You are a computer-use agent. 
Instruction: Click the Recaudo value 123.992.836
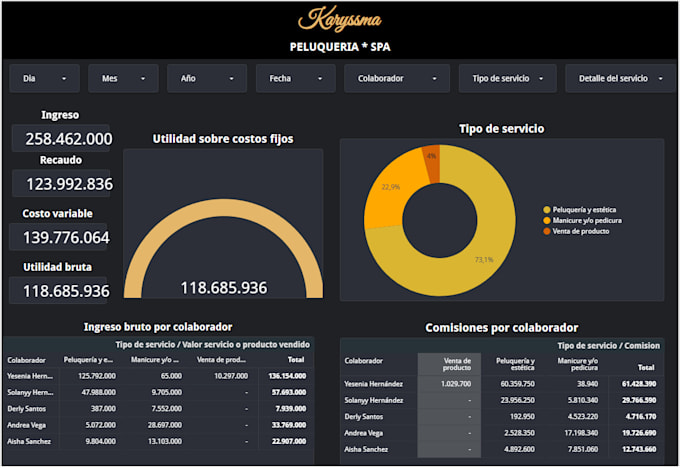point(69,184)
